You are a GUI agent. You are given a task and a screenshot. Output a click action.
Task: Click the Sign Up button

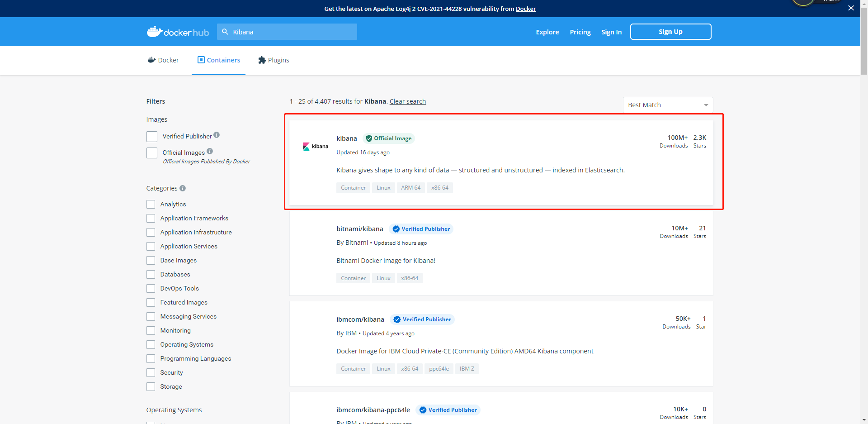[670, 32]
